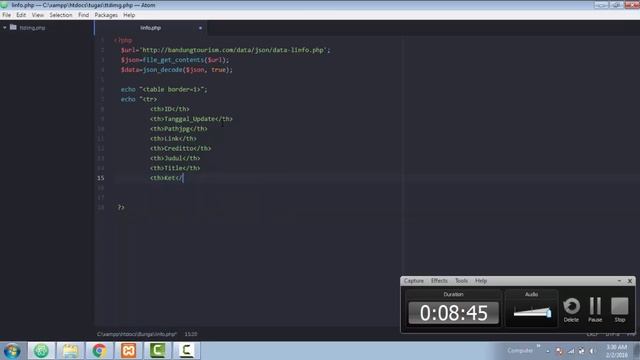
Task: Click the modified dot on linfo.php tab
Action: pos(200,28)
